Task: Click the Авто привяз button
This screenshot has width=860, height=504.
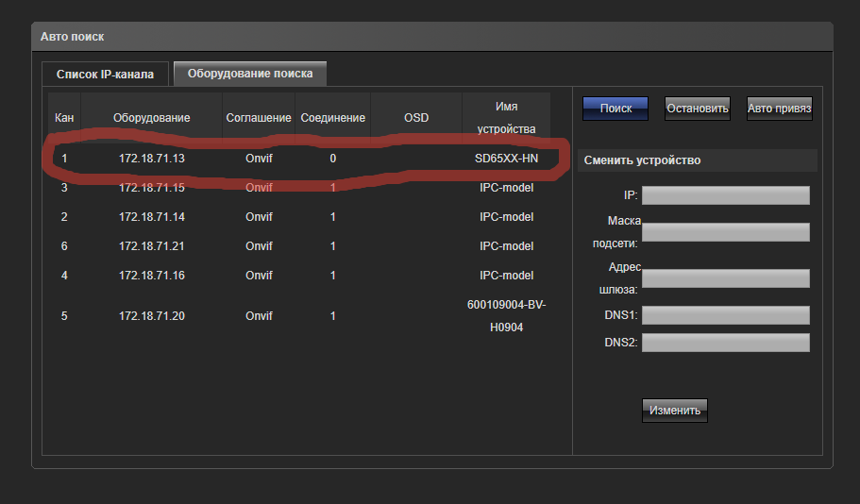Action: [779, 109]
